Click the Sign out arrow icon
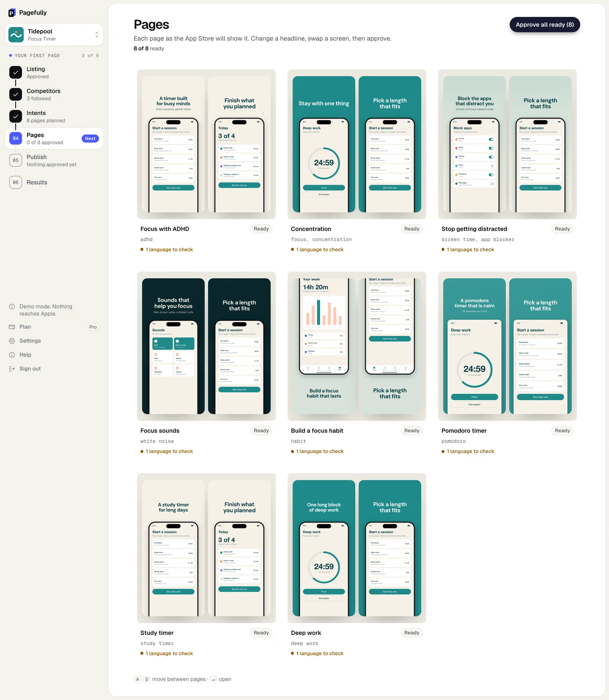The image size is (609, 700). coord(12,369)
